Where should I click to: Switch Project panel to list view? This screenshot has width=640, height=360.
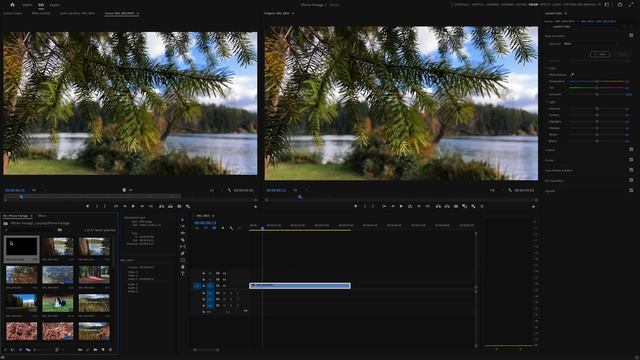[13, 350]
